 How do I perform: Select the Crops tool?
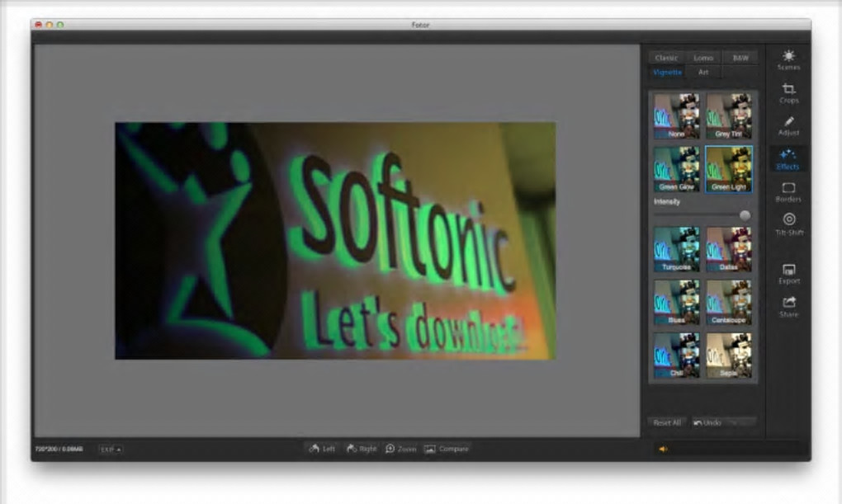(788, 93)
